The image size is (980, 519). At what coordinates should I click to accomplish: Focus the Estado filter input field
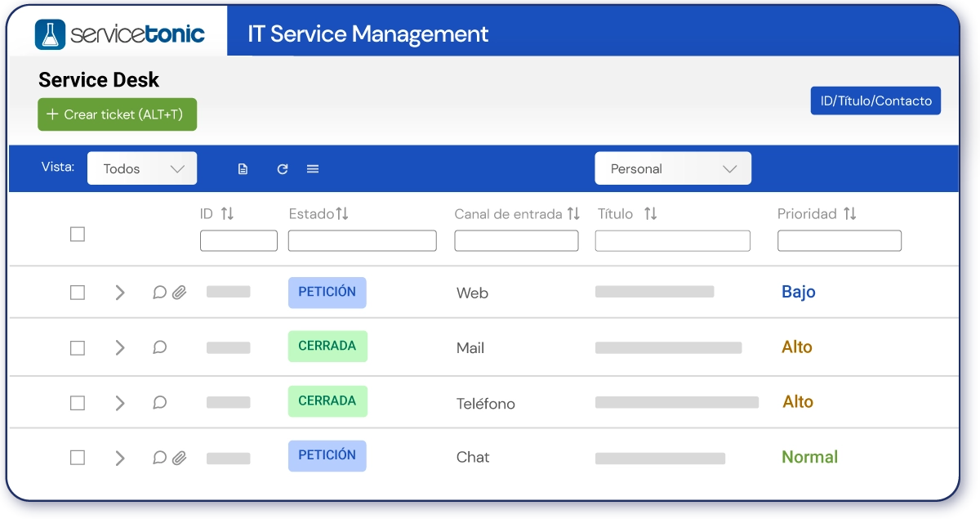tap(363, 240)
